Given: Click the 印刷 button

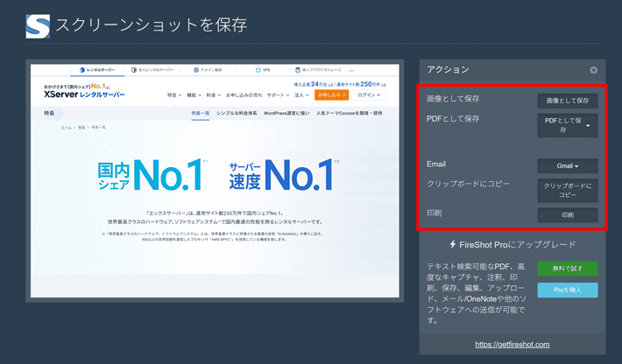Looking at the screenshot, I should click(568, 215).
